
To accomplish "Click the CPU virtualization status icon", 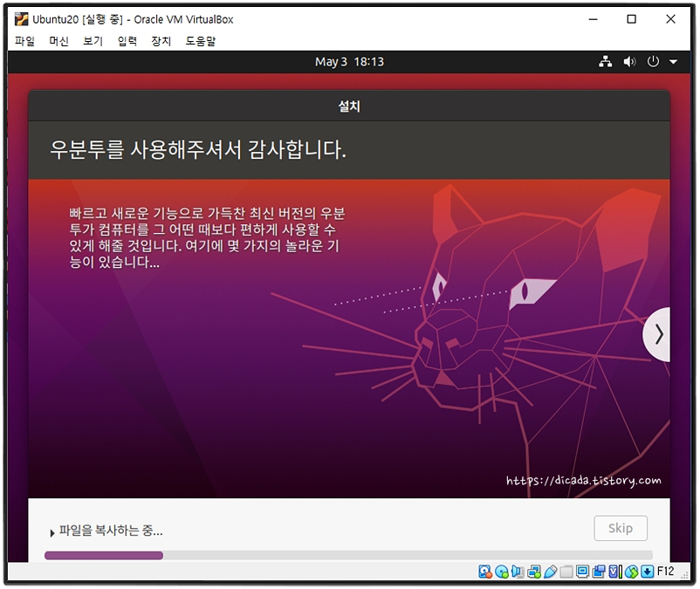I will 614,572.
